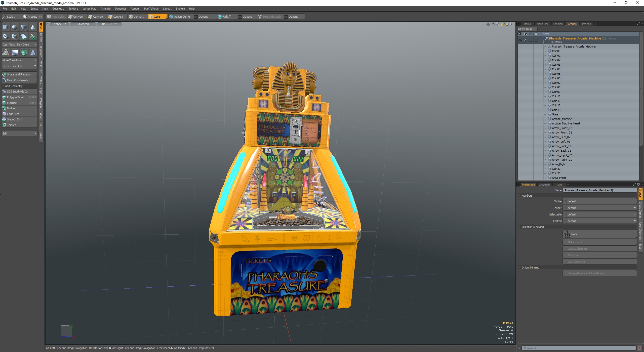Switch to the Channels tab
The width and height of the screenshot is (644, 352).
(x=544, y=185)
